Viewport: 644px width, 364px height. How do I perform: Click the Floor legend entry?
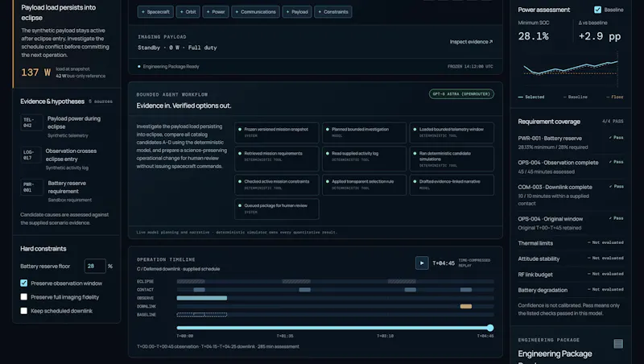coord(615,97)
